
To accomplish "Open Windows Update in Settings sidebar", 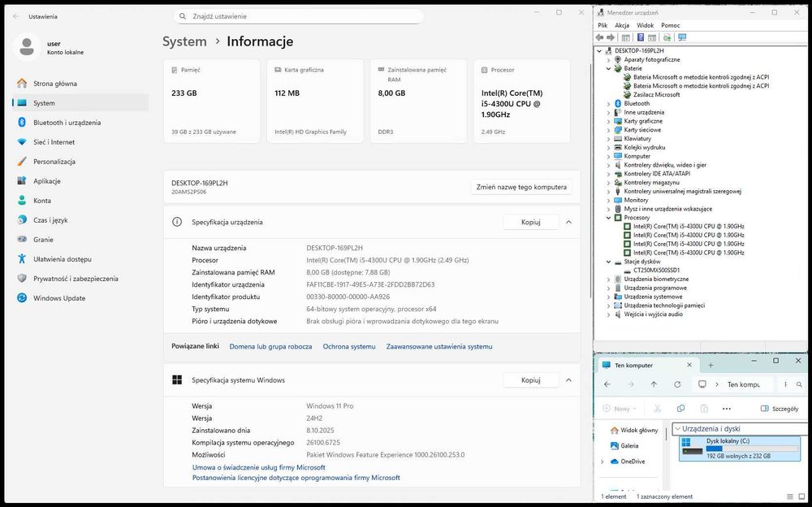I will click(58, 298).
